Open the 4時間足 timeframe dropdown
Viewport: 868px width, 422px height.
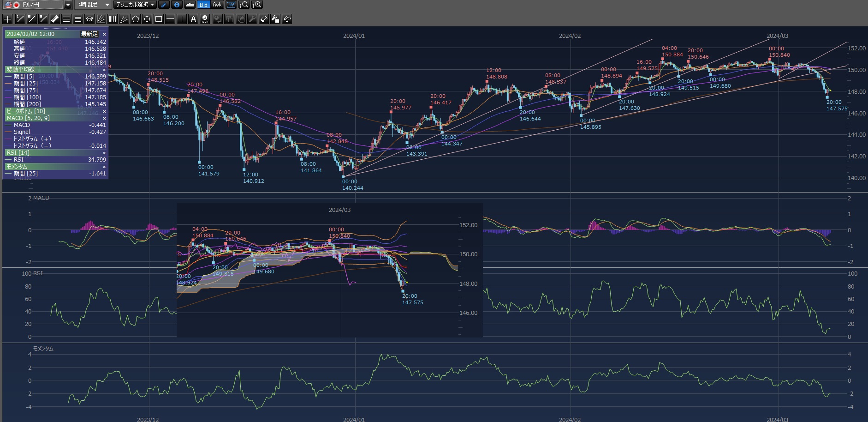click(107, 5)
